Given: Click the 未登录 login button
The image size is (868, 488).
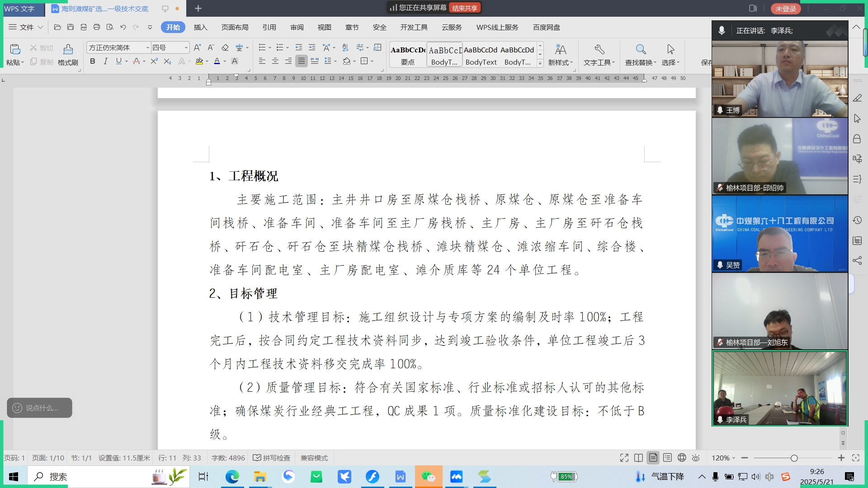Looking at the screenshot, I should (x=786, y=9).
